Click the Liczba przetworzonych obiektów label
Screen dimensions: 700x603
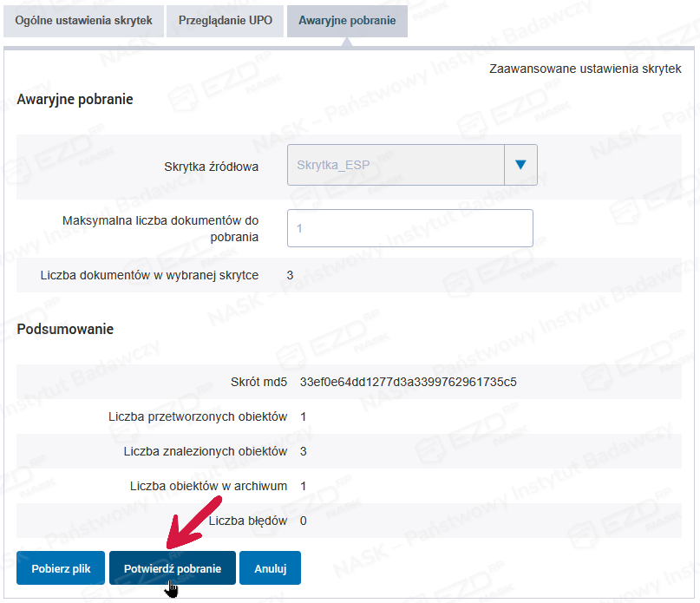198,416
